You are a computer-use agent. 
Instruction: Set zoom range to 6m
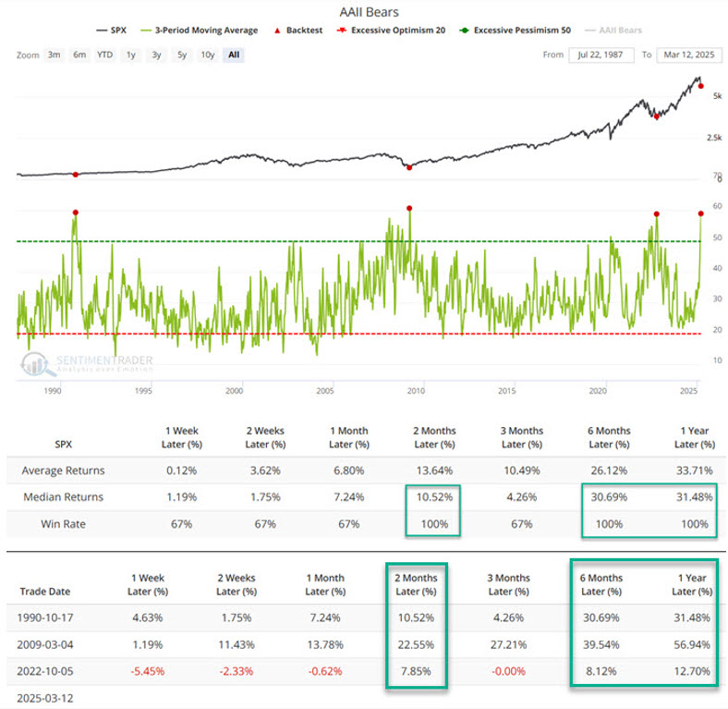click(x=79, y=55)
